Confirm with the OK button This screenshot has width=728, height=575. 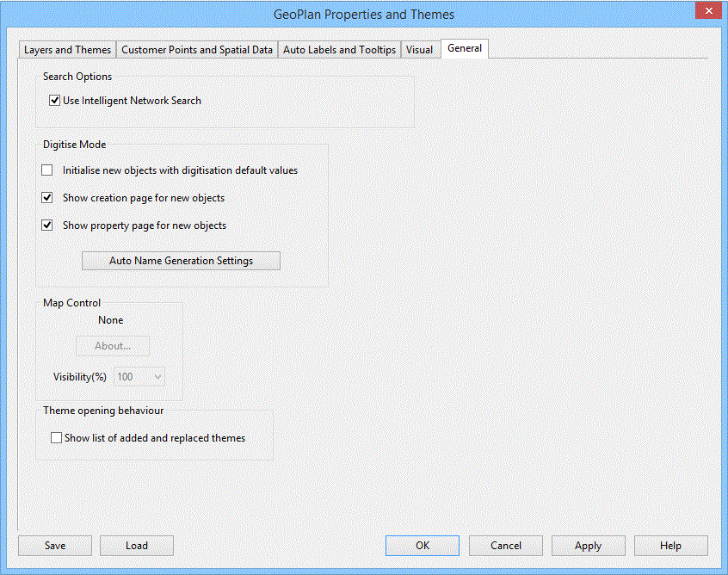pos(423,546)
